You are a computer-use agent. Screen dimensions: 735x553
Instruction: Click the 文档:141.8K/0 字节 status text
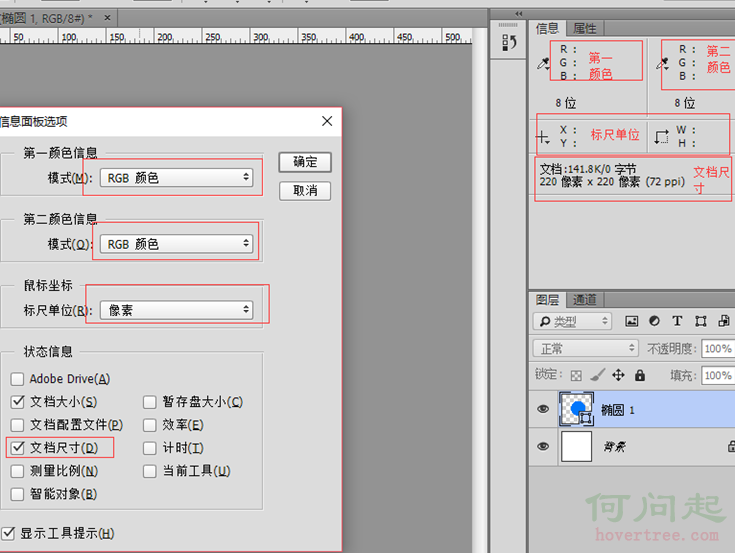(588, 169)
